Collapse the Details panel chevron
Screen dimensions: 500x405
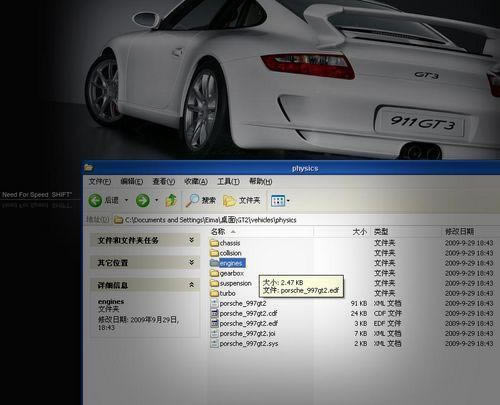tap(192, 285)
